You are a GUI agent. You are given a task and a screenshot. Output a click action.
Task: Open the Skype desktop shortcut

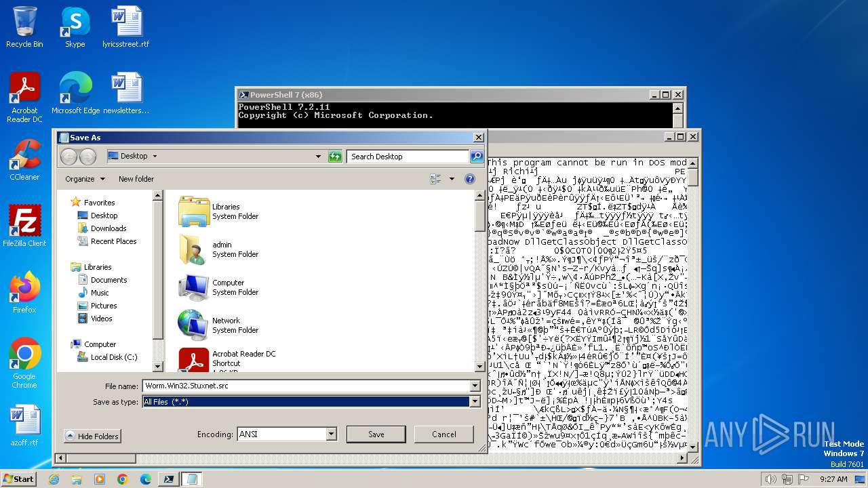(75, 27)
